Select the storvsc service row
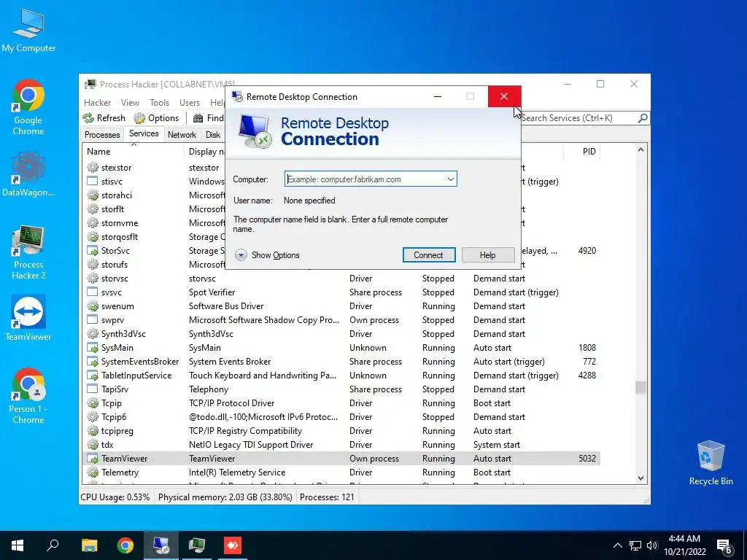Screen dimensions: 747x560 (x=341, y=279)
